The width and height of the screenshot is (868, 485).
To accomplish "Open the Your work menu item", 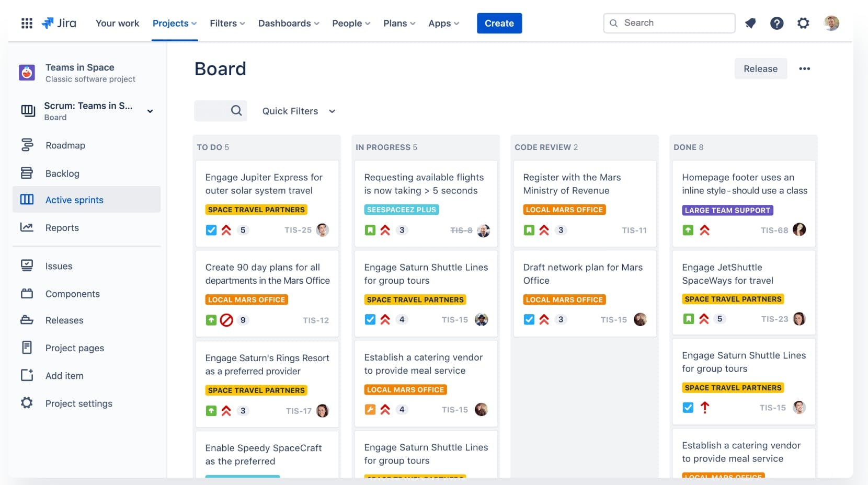I will [117, 23].
